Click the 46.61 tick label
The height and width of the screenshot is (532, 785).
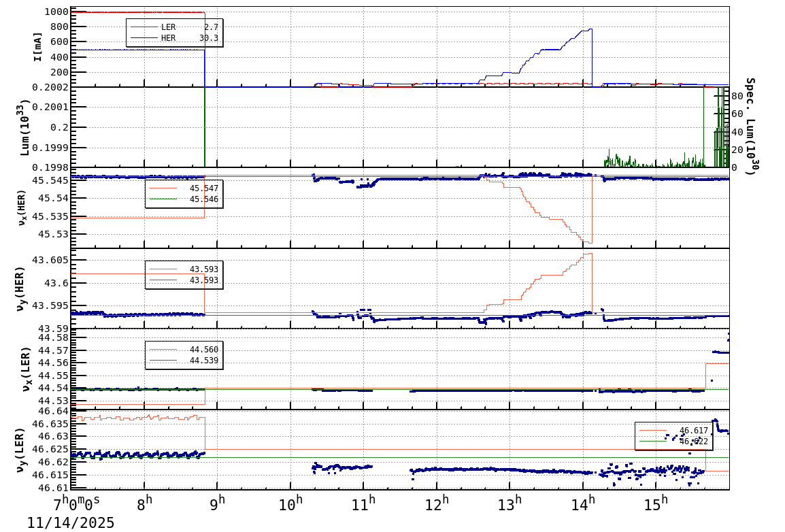point(54,488)
